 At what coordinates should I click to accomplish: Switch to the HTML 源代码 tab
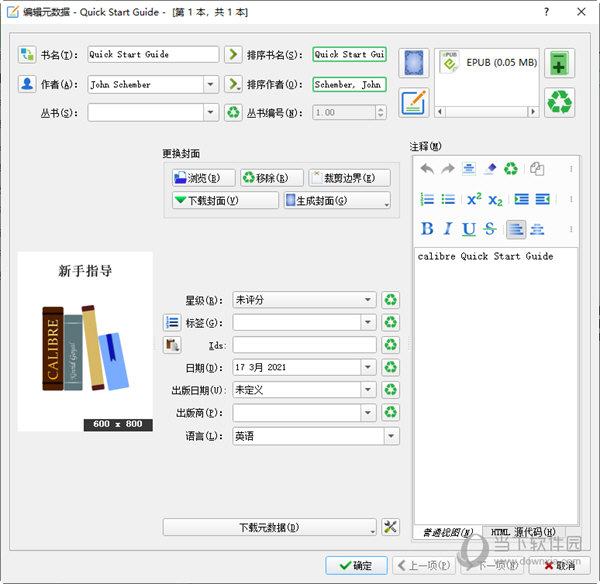point(523,531)
